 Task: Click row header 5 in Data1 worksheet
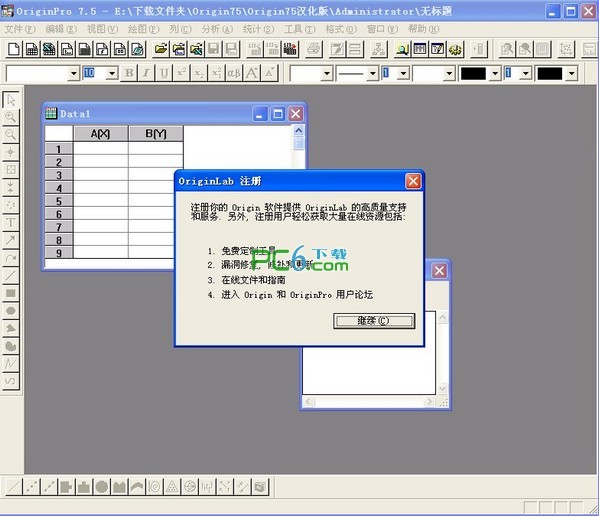tap(59, 201)
